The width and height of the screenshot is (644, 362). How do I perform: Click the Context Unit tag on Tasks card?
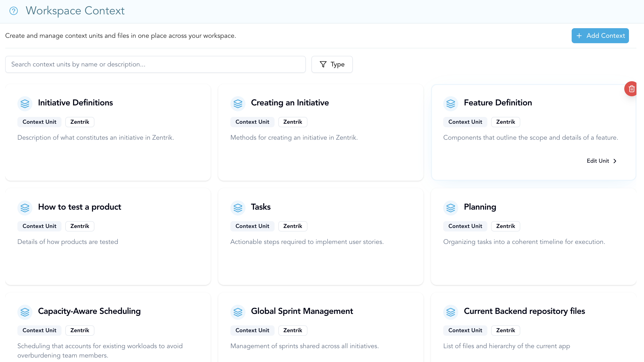[x=252, y=226]
